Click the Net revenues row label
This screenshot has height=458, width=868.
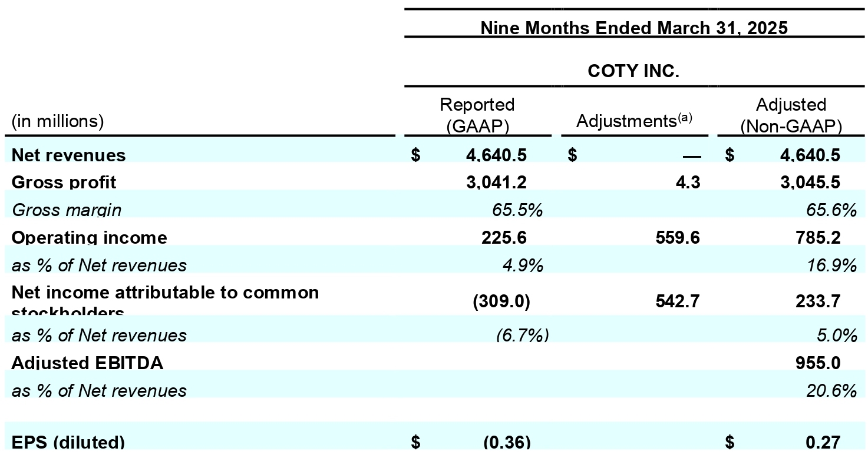pyautogui.click(x=68, y=155)
